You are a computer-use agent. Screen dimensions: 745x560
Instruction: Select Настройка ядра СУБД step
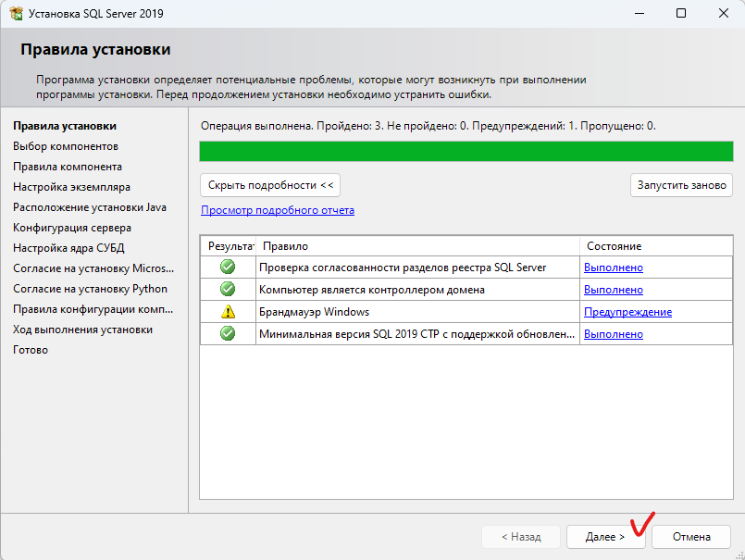click(x=68, y=248)
